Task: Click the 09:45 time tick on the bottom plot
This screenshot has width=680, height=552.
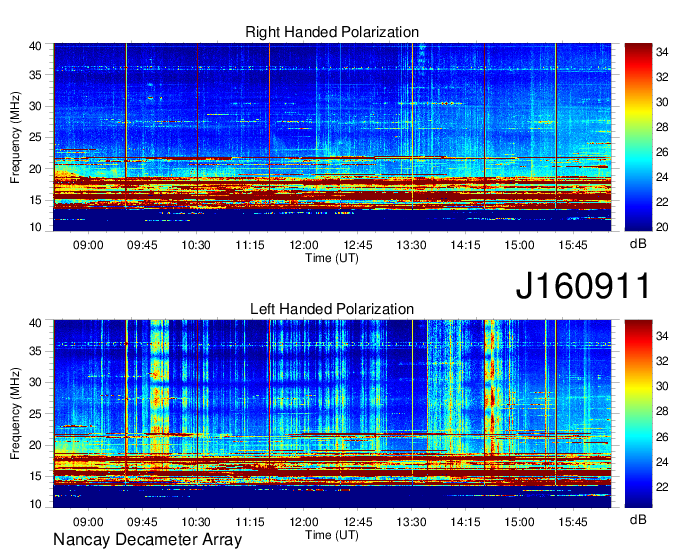Action: tap(142, 522)
